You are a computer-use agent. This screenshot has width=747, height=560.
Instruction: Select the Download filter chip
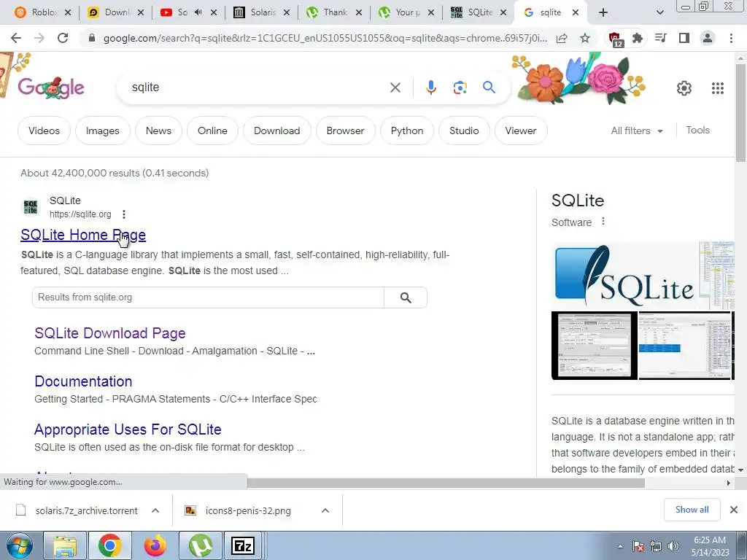[x=276, y=131]
